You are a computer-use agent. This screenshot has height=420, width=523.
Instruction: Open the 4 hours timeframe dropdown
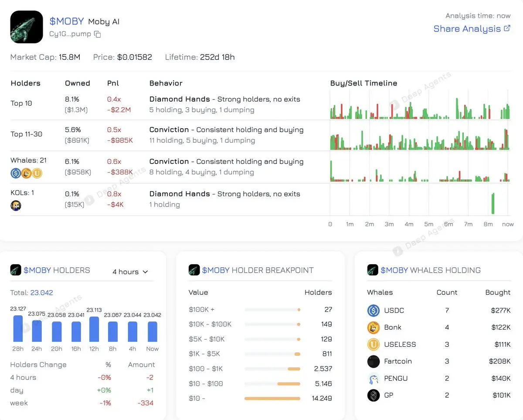point(130,272)
